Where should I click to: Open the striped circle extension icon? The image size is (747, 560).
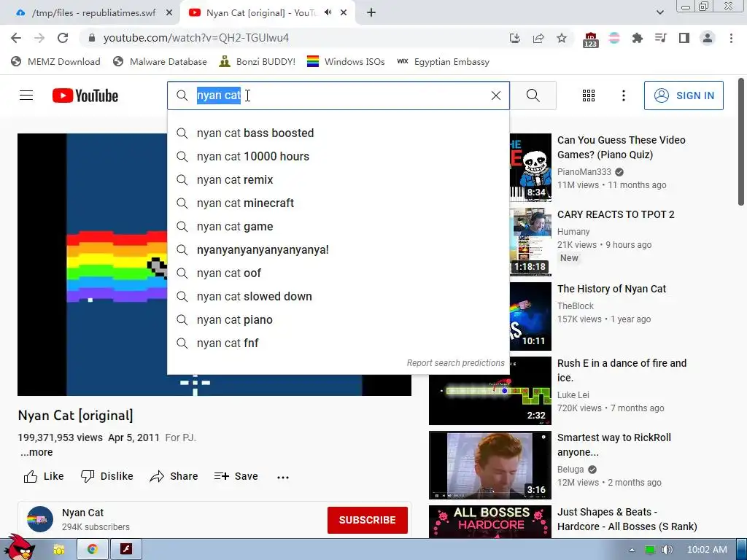coord(614,38)
